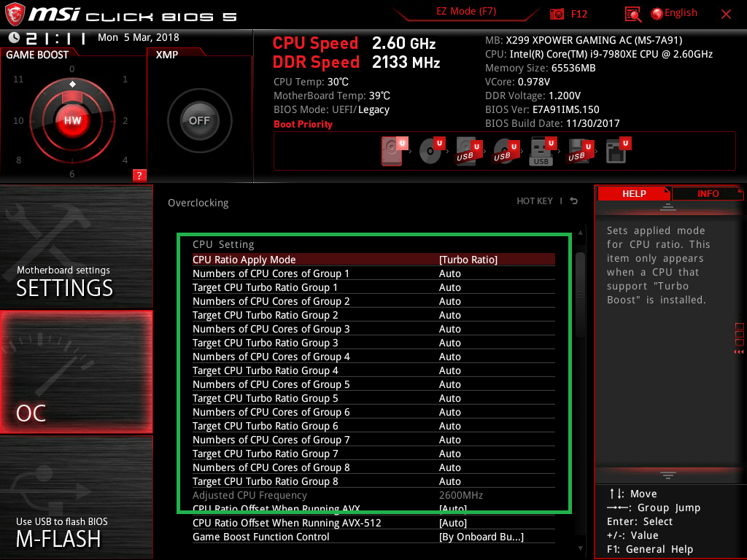747x560 pixels.
Task: Open Game Boost Function Control option
Action: pyautogui.click(x=373, y=536)
